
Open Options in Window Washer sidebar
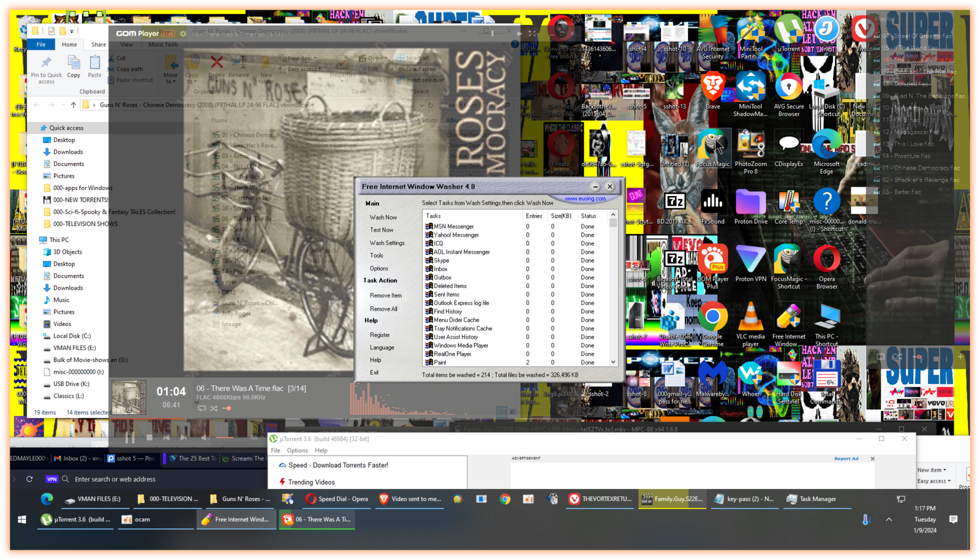379,268
